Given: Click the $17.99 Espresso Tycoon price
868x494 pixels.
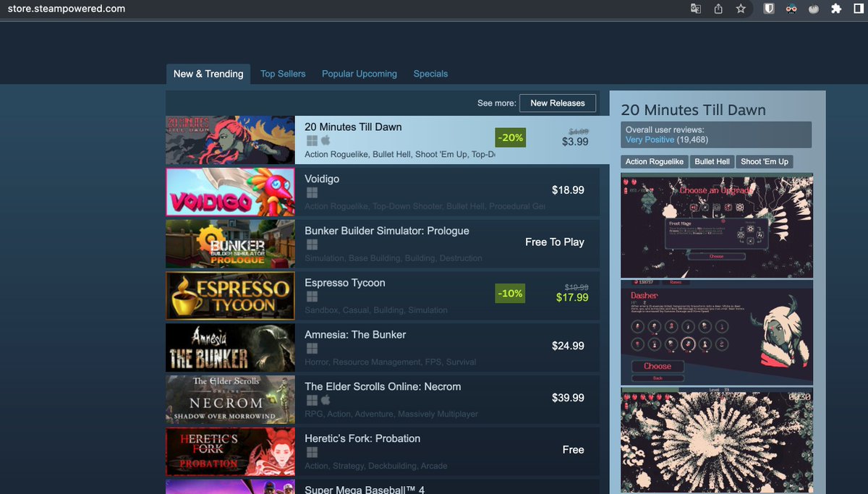Looking at the screenshot, I should 572,297.
